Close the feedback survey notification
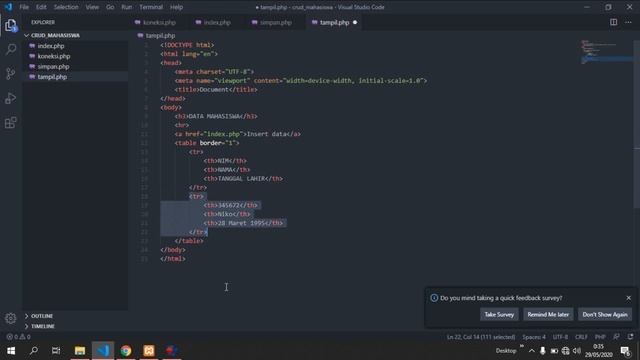 pos(629,298)
